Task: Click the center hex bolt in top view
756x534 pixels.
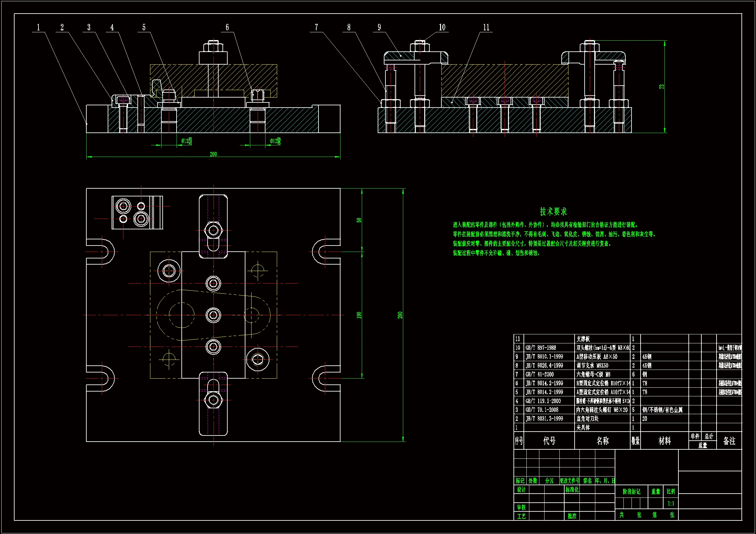Action: coord(213,315)
